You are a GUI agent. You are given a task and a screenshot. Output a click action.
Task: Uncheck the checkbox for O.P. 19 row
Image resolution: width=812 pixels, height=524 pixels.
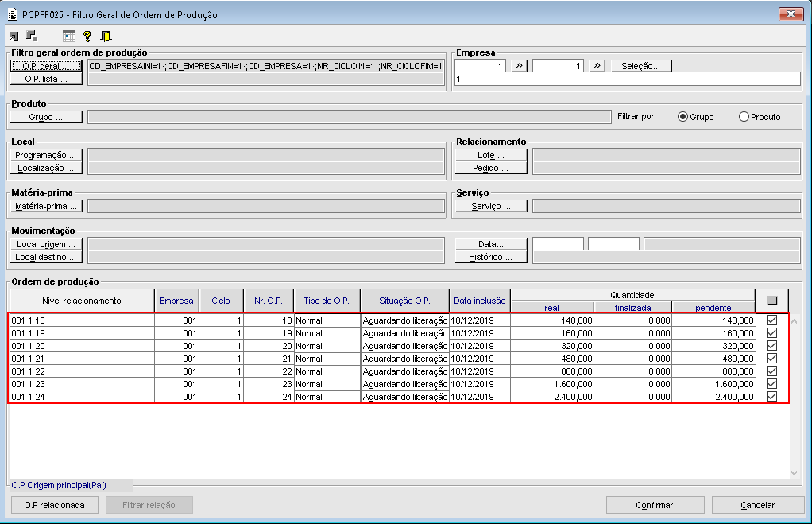coord(771,332)
